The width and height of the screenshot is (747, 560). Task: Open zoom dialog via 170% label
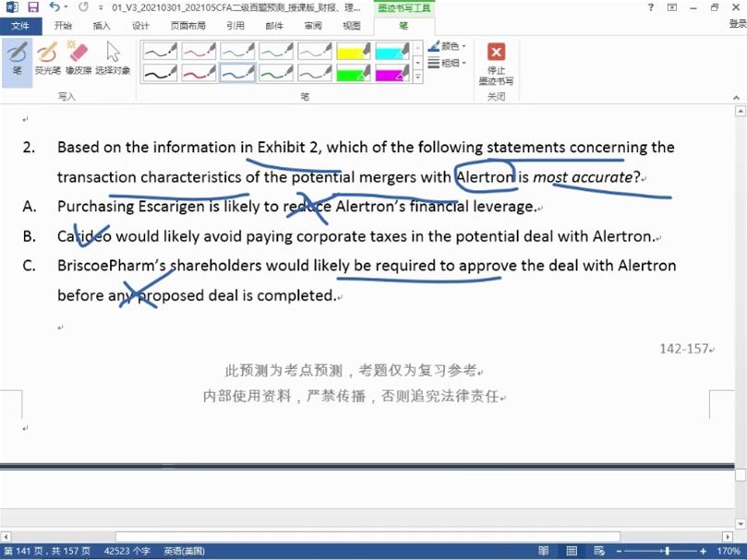tap(728, 552)
